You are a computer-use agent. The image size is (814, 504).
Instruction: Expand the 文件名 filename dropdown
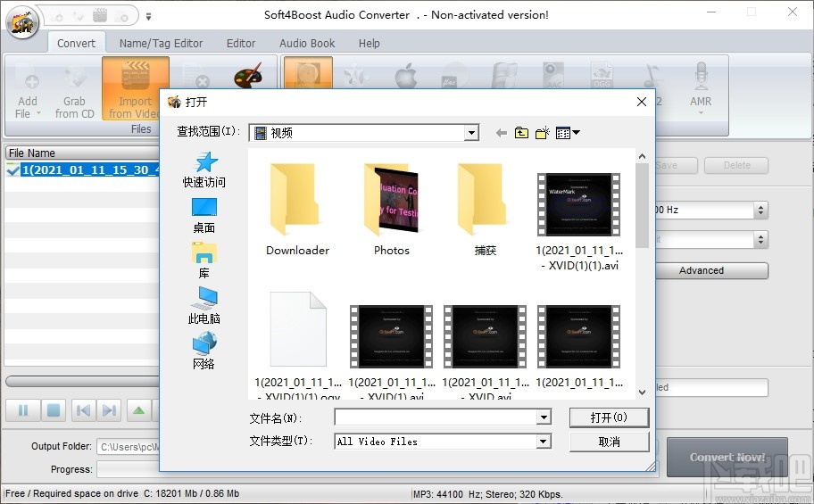coord(544,417)
